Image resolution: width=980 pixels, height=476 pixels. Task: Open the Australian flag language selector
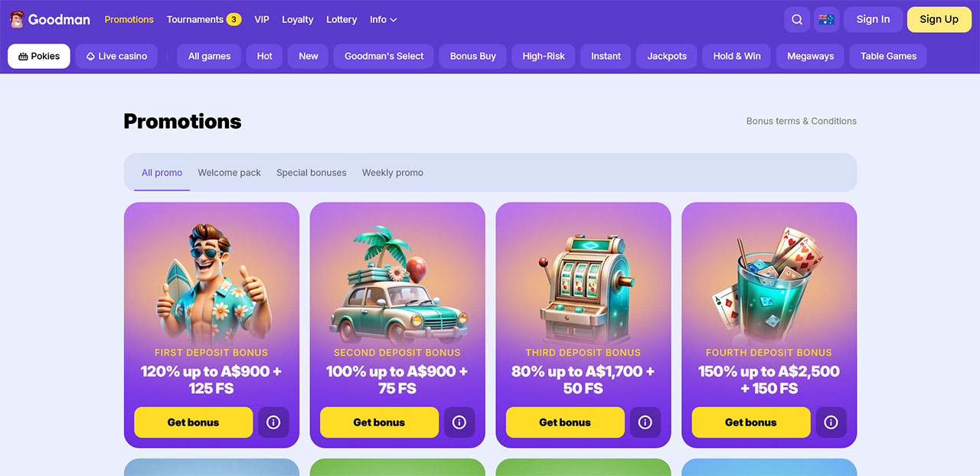(x=826, y=20)
